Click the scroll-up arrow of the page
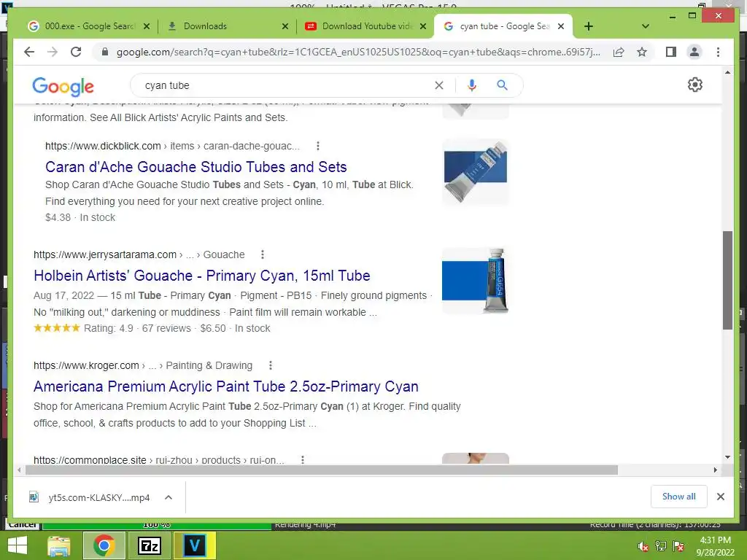 click(727, 72)
